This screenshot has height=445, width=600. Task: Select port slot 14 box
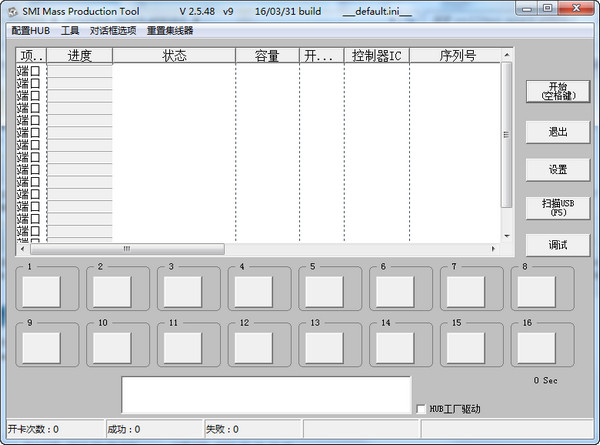395,348
